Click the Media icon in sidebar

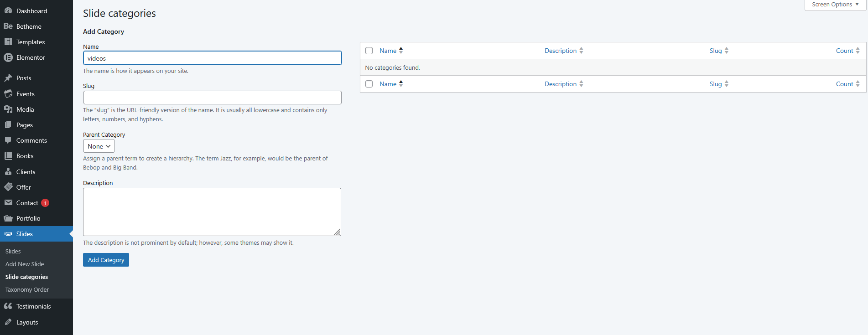pyautogui.click(x=8, y=109)
